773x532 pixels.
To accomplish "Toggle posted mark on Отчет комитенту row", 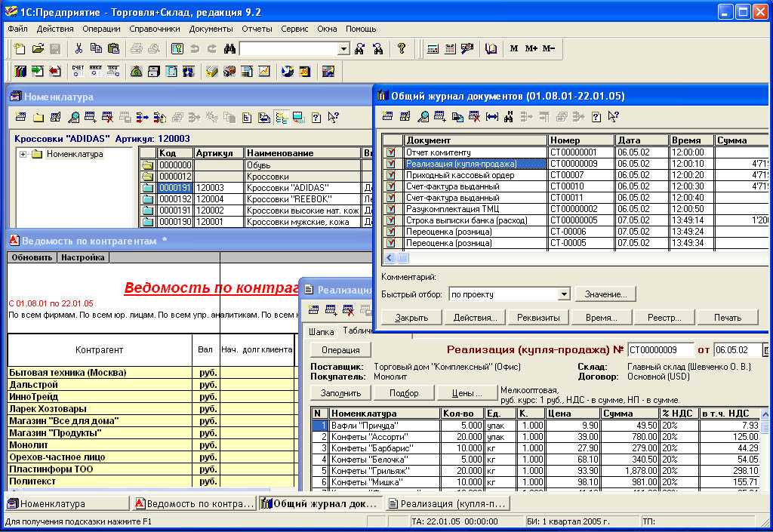I will coord(392,152).
